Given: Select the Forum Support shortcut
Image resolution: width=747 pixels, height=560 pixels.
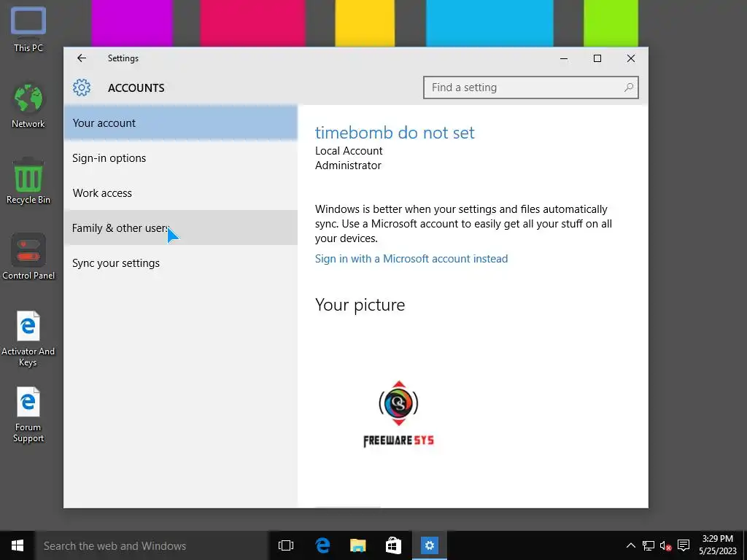Looking at the screenshot, I should point(28,415).
